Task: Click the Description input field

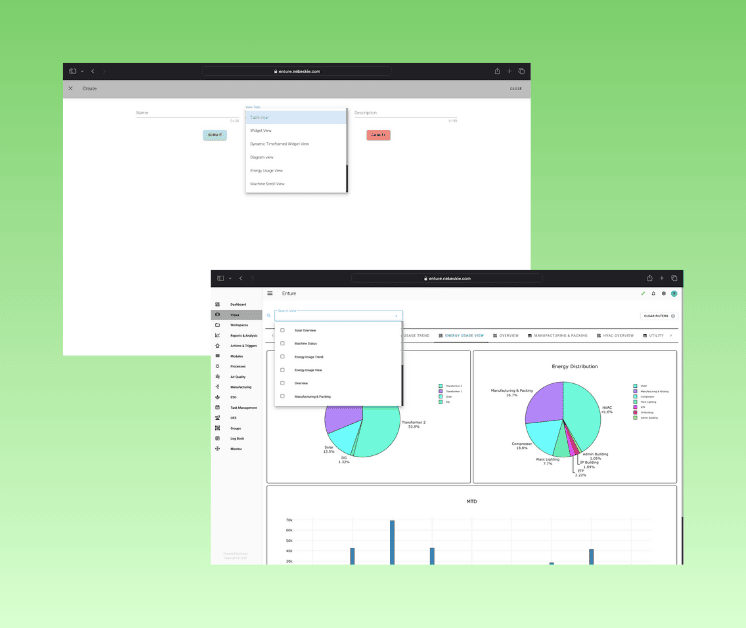Action: pos(406,113)
